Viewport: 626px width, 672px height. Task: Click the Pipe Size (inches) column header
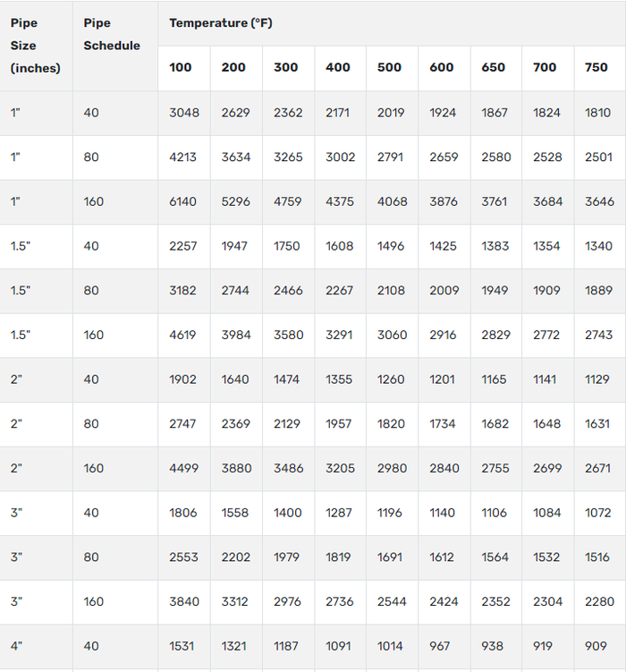point(36,46)
